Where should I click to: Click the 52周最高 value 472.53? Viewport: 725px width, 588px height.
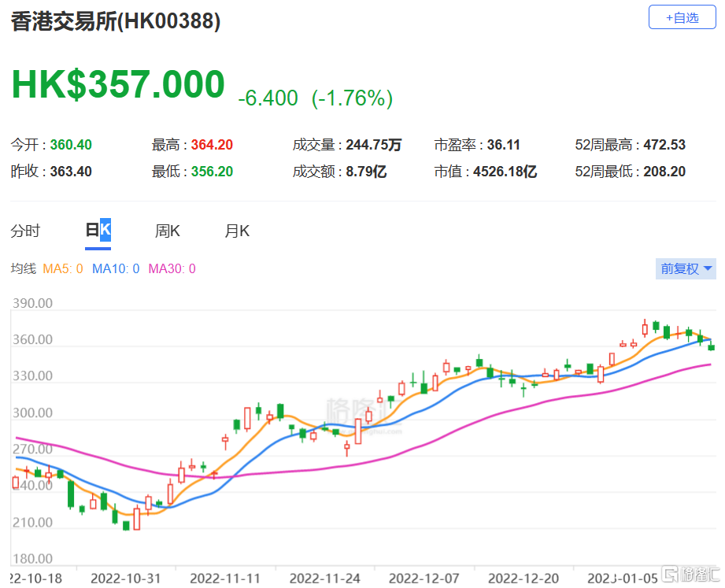(664, 145)
